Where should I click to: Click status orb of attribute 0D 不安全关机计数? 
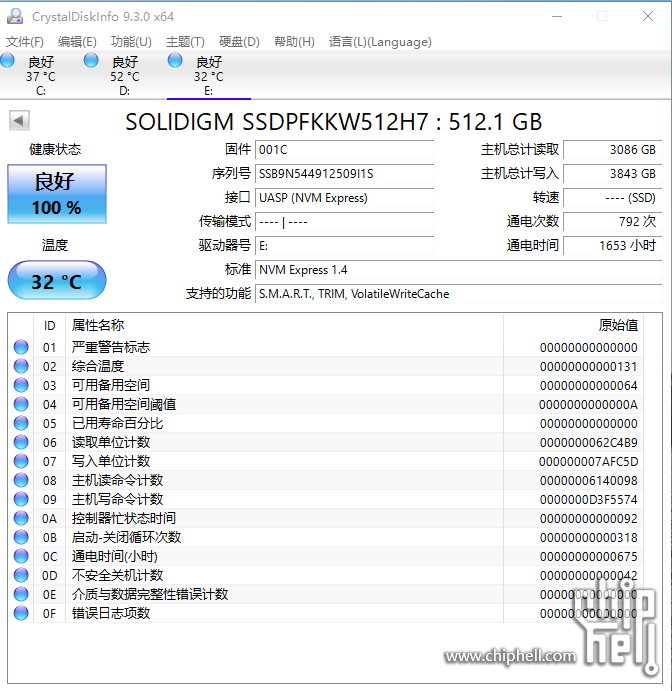coord(21,575)
